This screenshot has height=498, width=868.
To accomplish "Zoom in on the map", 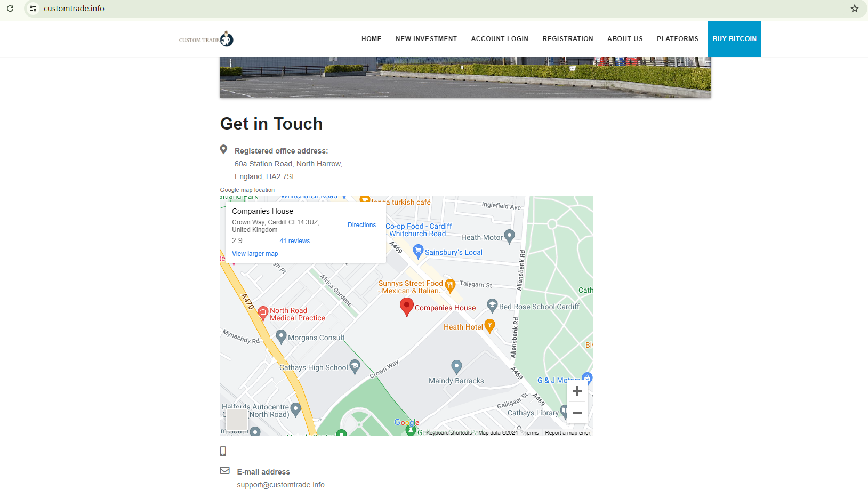I will 577,391.
